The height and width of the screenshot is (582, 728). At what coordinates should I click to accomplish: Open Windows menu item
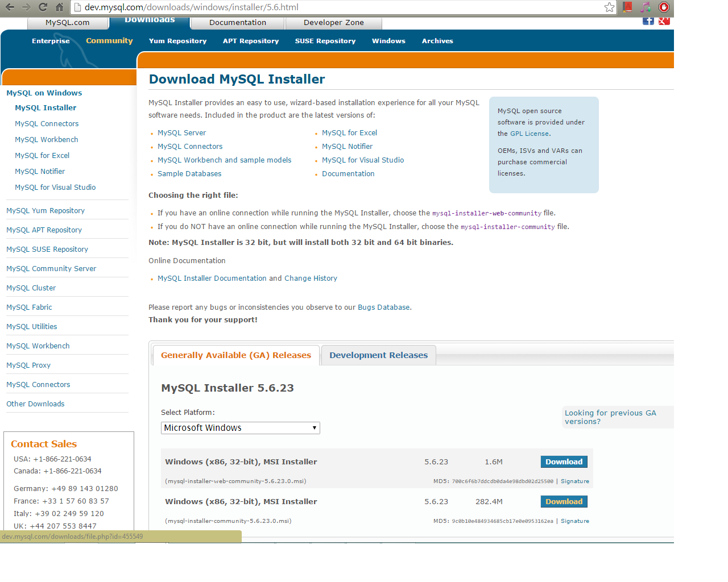(x=389, y=41)
